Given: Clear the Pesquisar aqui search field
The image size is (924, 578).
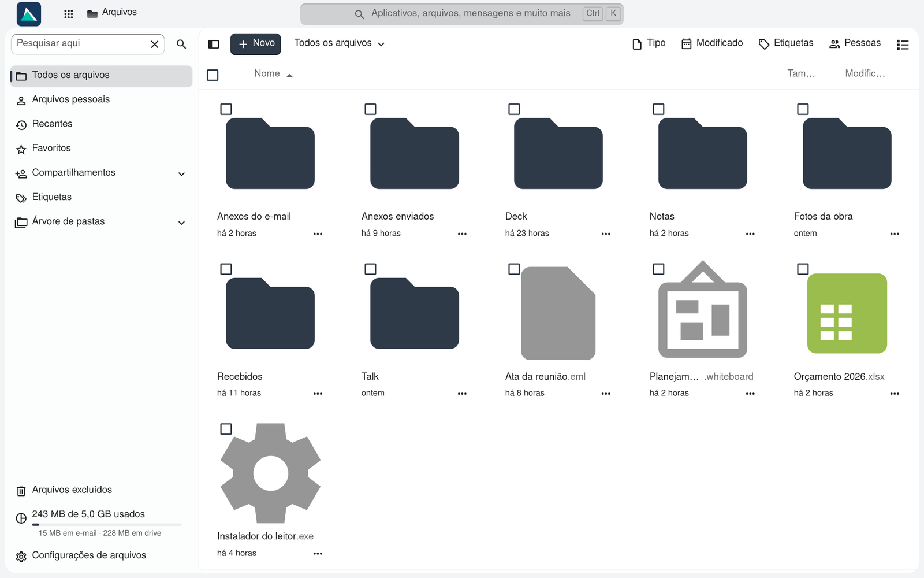Looking at the screenshot, I should [155, 44].
